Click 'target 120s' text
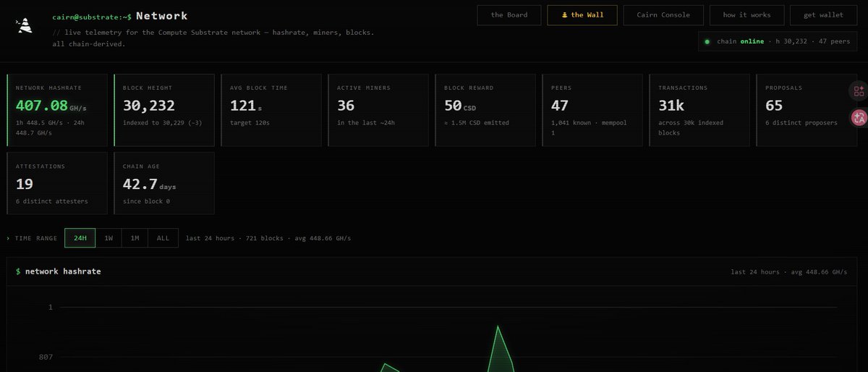The image size is (868, 372). [x=250, y=123]
